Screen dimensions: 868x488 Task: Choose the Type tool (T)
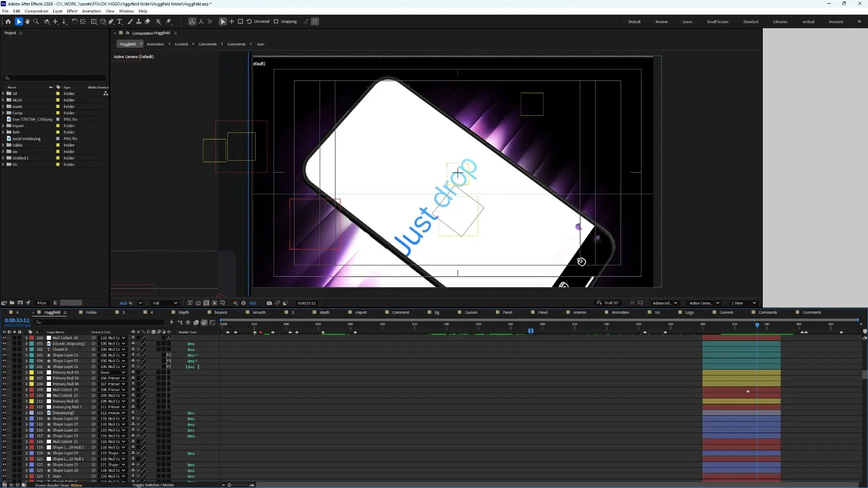[x=119, y=22]
